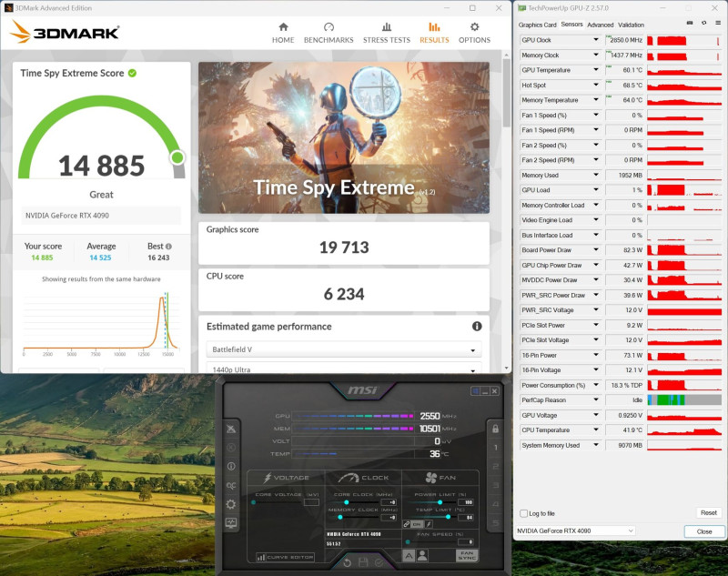Select Afterburner profile slot 5

495,523
